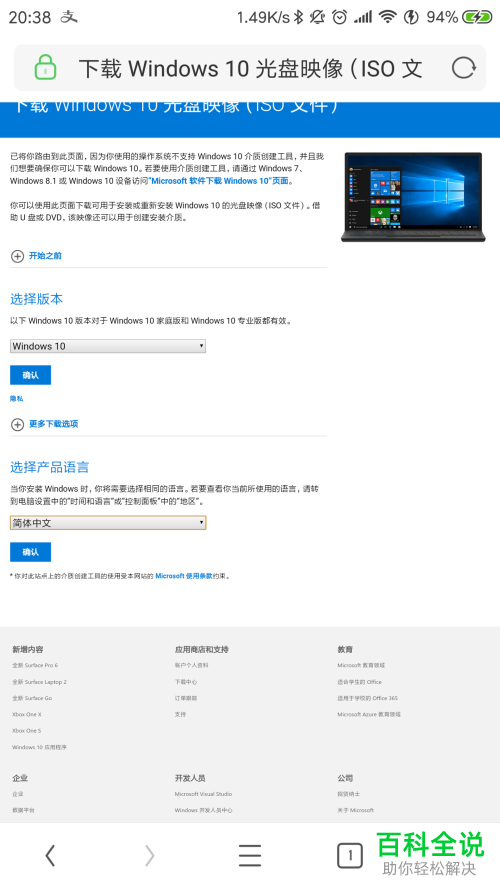The height and width of the screenshot is (889, 500).
Task: Reload the page with the refresh icon
Action: tap(464, 68)
